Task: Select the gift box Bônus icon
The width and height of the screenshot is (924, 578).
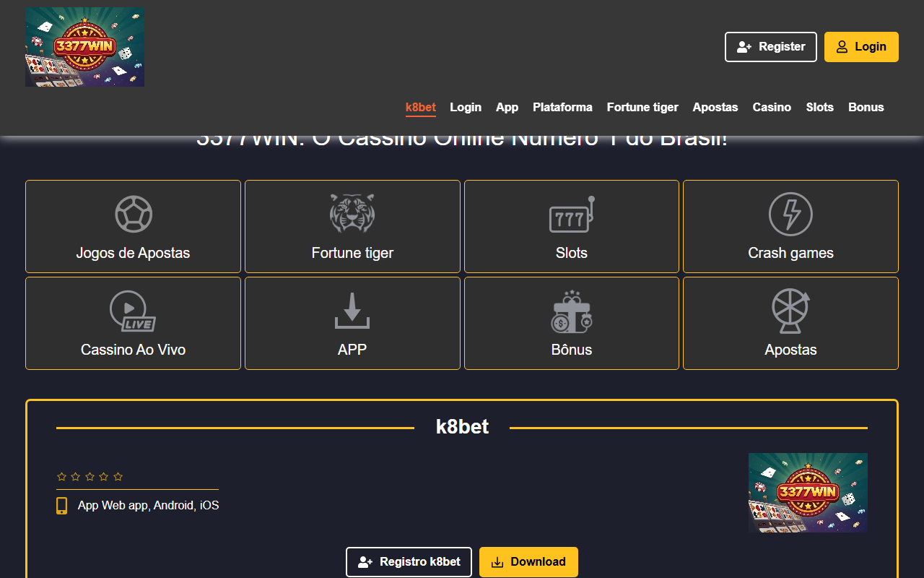Action: click(x=572, y=311)
